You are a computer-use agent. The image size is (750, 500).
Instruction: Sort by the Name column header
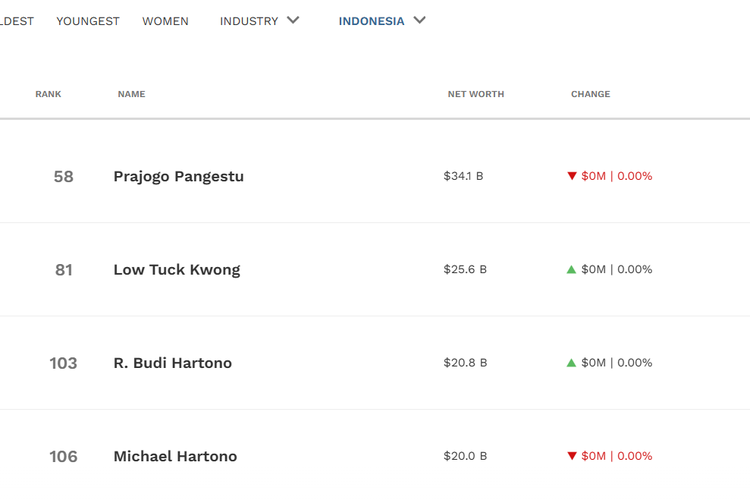(131, 94)
